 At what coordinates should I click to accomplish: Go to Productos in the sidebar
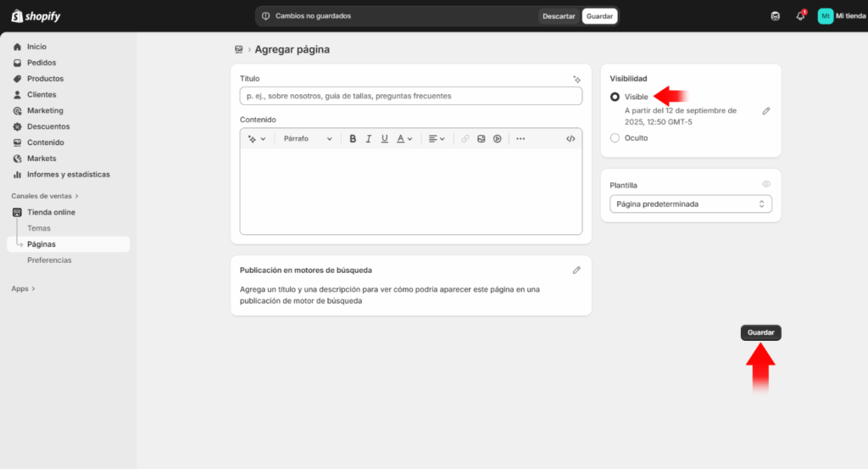pyautogui.click(x=45, y=79)
